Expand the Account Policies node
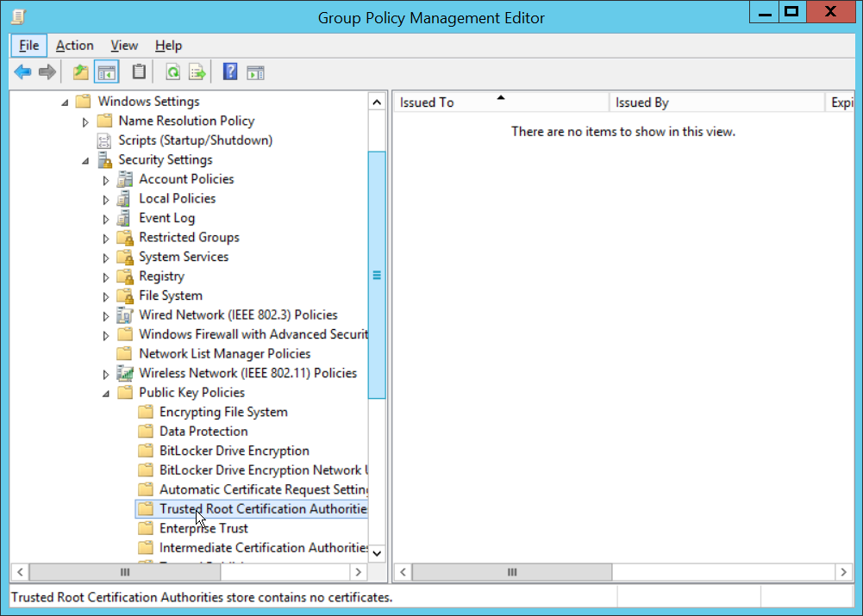This screenshot has width=863, height=616. click(106, 180)
